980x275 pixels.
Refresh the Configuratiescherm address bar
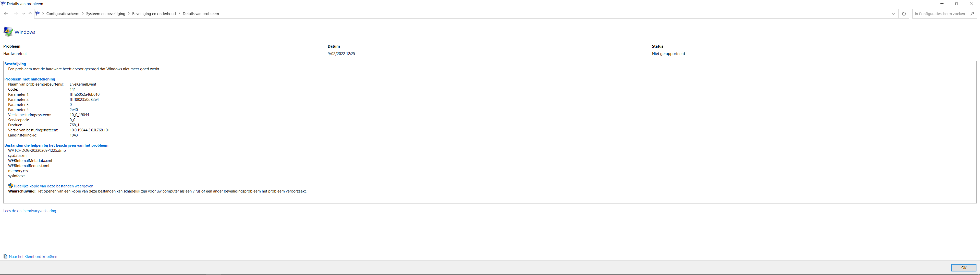[904, 14]
